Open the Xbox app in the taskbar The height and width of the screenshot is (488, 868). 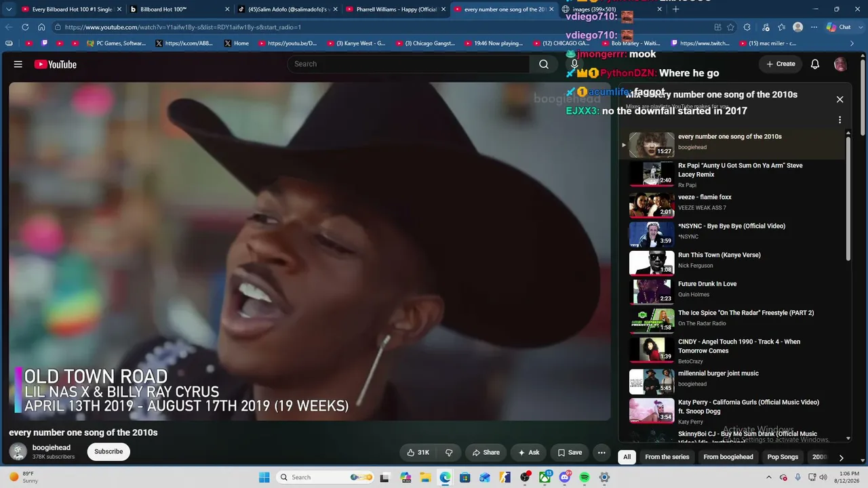tap(545, 477)
